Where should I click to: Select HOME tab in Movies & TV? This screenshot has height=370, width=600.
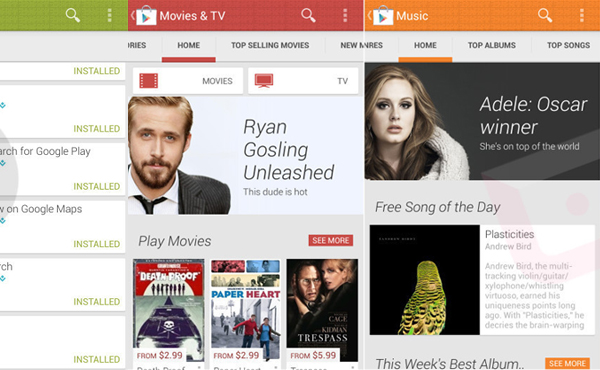189,46
